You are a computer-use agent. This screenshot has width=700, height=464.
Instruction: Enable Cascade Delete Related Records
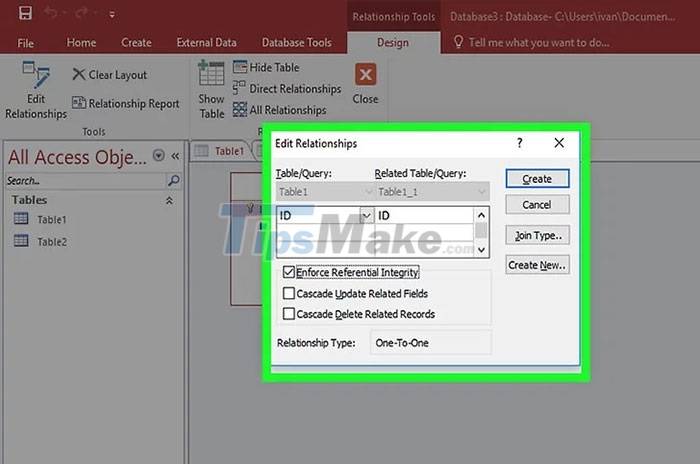[x=289, y=314]
